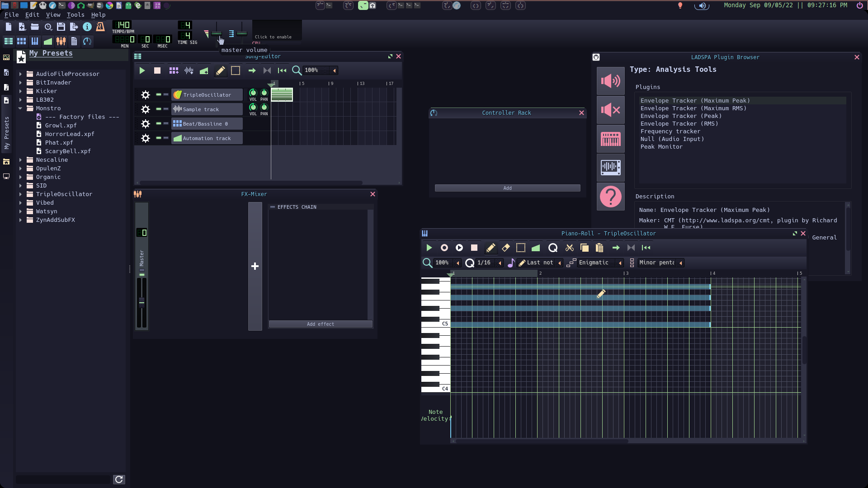Mute the TripleOscillator track

pyautogui.click(x=159, y=94)
